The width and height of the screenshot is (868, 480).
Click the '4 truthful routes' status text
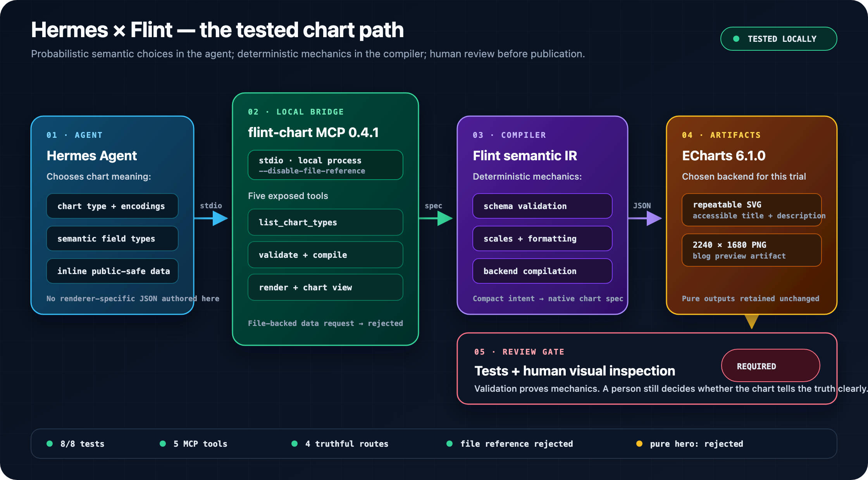pyautogui.click(x=347, y=444)
